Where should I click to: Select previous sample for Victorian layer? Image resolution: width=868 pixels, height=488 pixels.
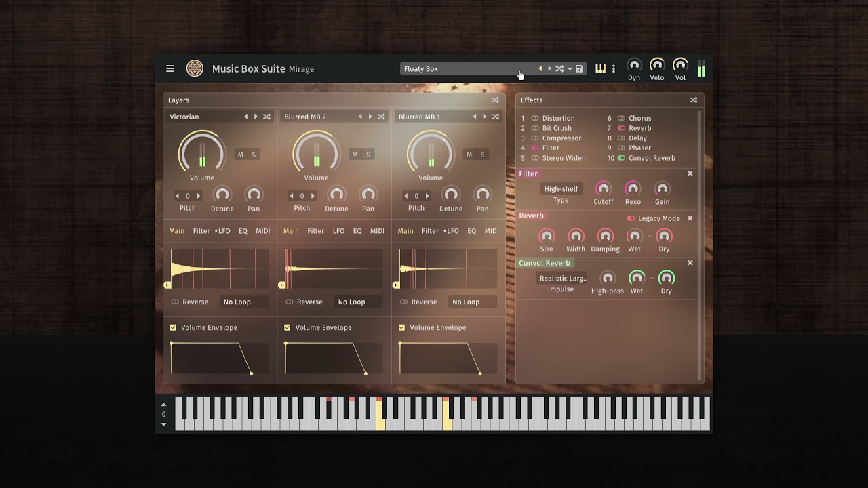pos(246,117)
